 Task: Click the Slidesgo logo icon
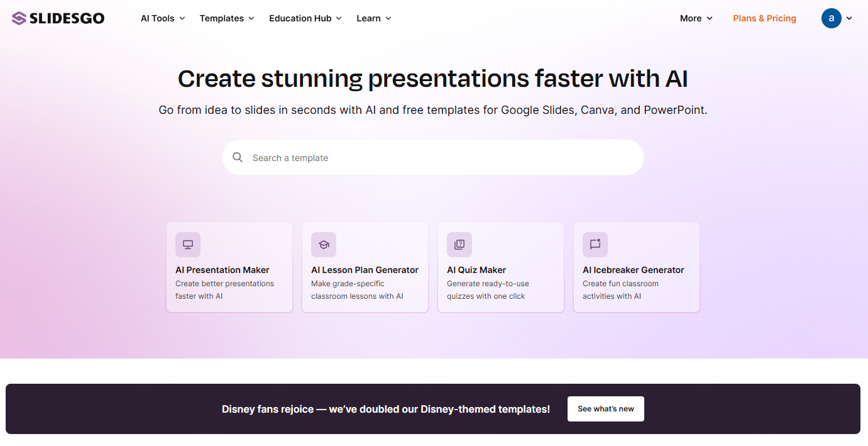click(19, 18)
